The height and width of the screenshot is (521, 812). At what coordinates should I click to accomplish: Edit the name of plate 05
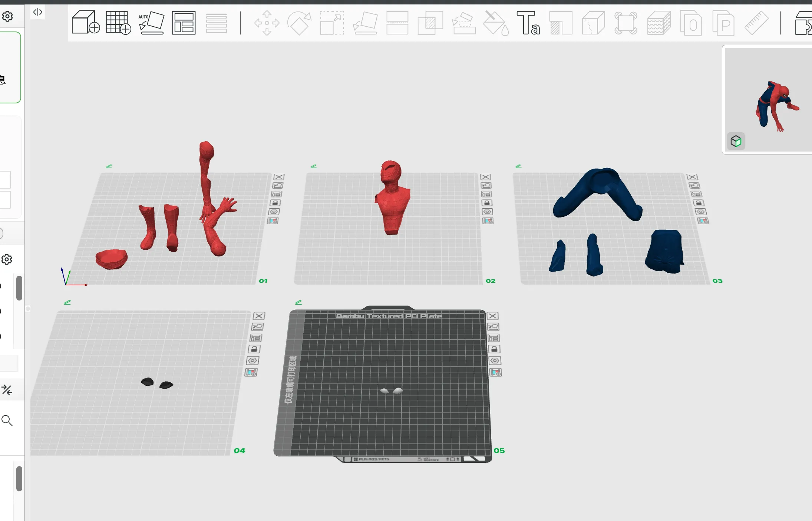(298, 302)
